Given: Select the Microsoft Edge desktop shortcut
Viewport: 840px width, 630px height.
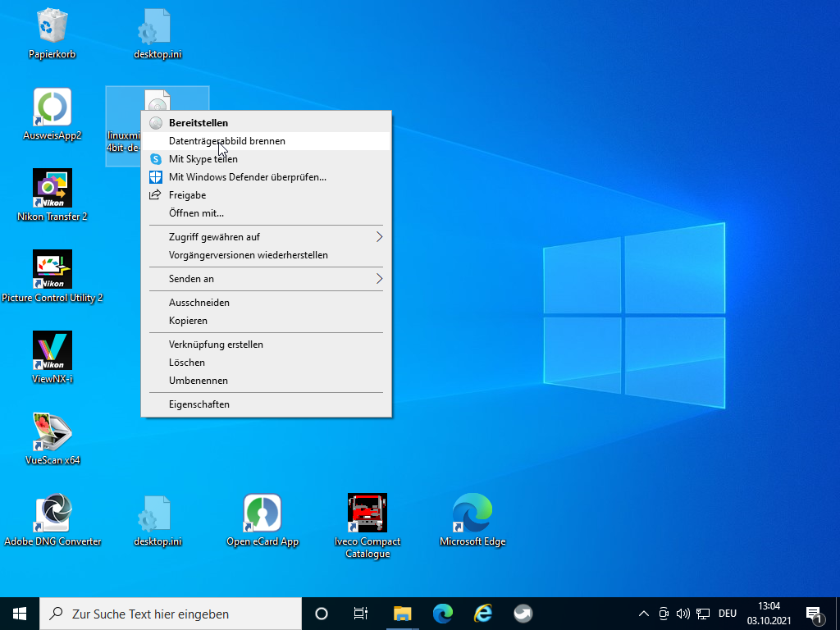Looking at the screenshot, I should point(472,514).
